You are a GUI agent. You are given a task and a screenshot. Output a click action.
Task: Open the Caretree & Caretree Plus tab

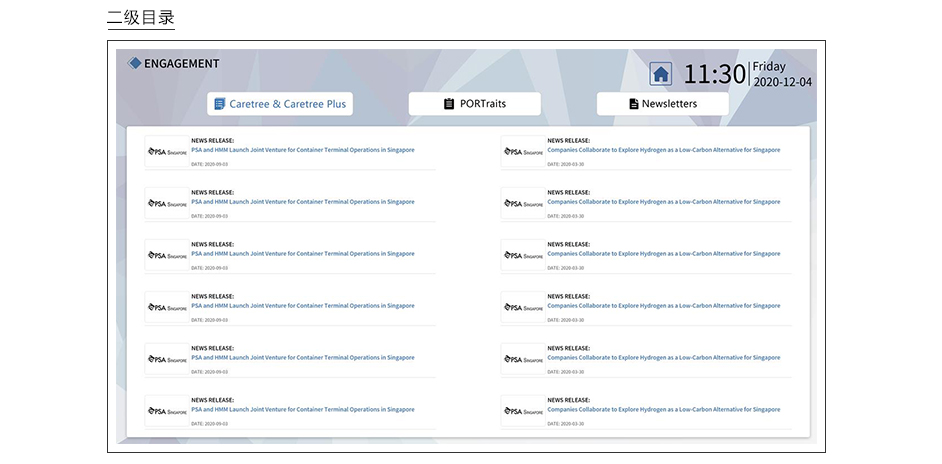[280, 104]
